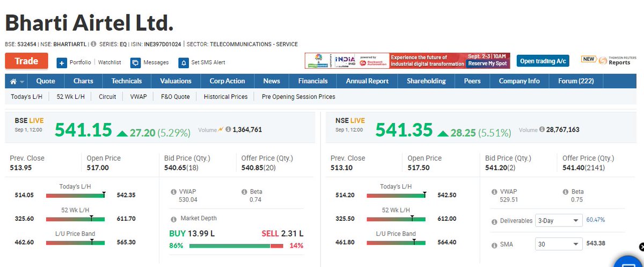This screenshot has height=267, width=644.
Task: Open the Deliverables 3-Day dropdown
Action: 559,221
